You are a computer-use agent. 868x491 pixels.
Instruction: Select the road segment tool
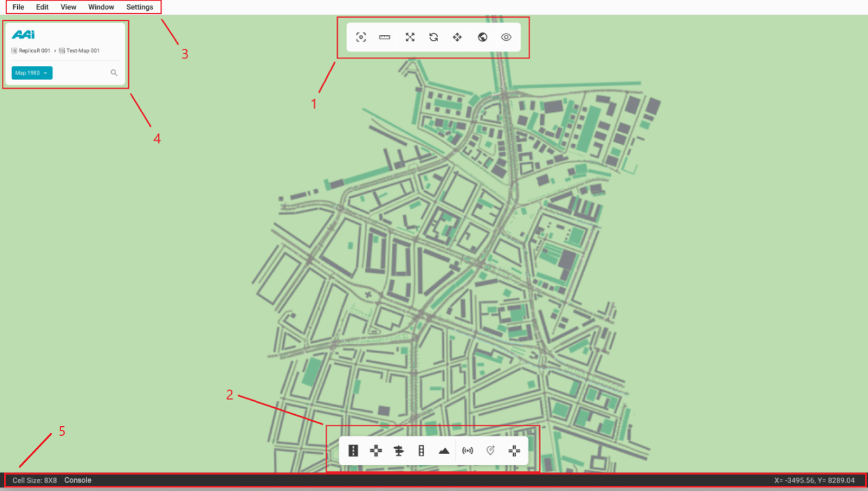[x=353, y=451]
